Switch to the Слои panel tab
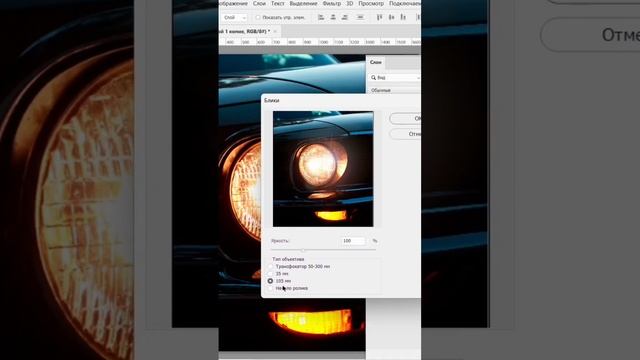Screen dimensions: 640x360 click(376, 62)
